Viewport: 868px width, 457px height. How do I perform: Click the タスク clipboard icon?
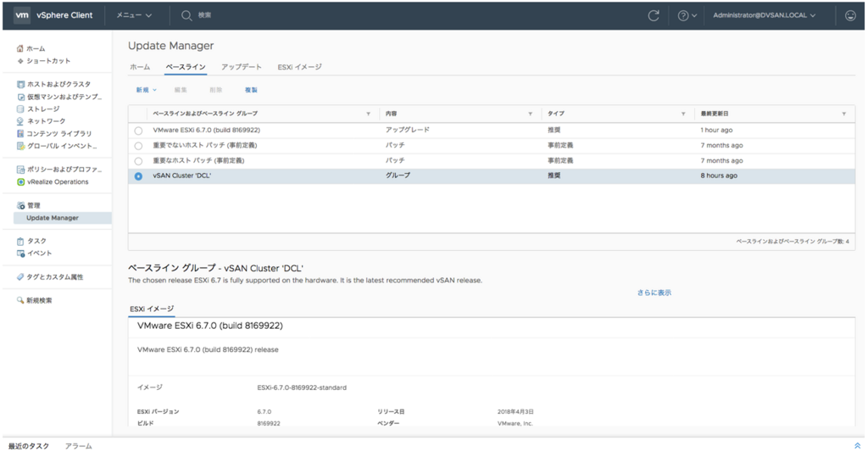[20, 241]
